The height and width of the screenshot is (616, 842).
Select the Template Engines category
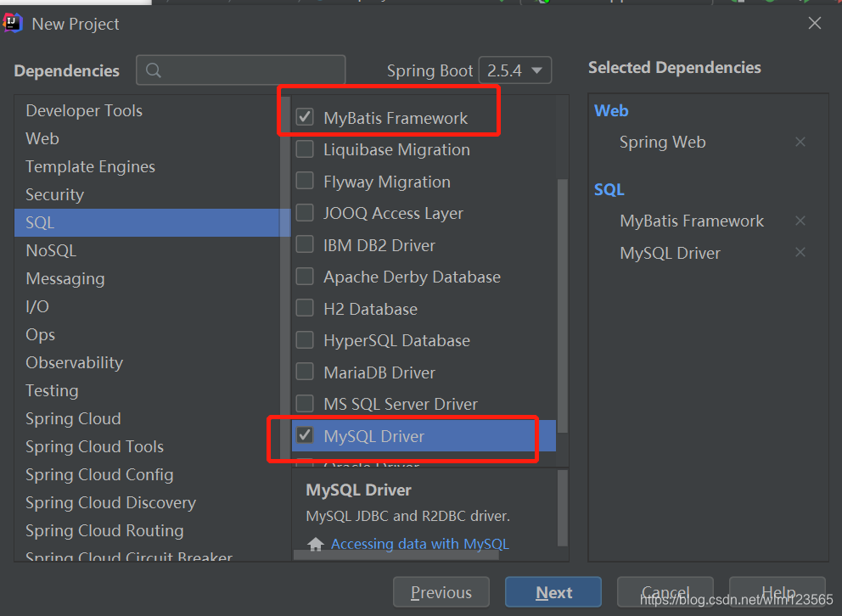pos(153,166)
